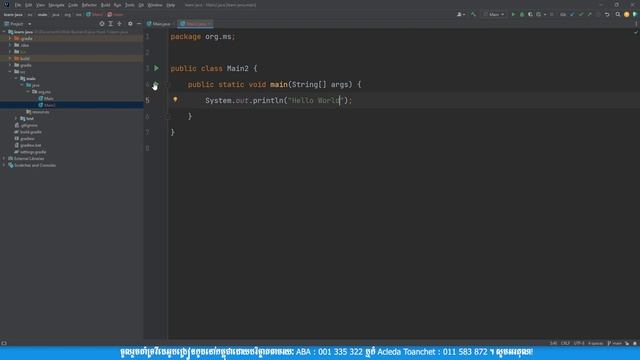This screenshot has height=360, width=640.
Task: Toggle tool window bars bottom-left icon
Action: [x=4, y=343]
